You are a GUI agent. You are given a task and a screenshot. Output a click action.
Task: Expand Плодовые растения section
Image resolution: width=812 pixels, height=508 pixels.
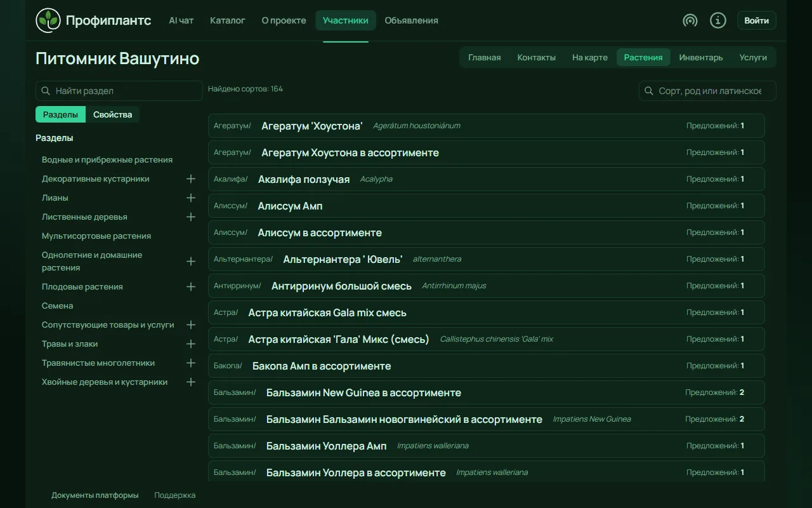(191, 287)
